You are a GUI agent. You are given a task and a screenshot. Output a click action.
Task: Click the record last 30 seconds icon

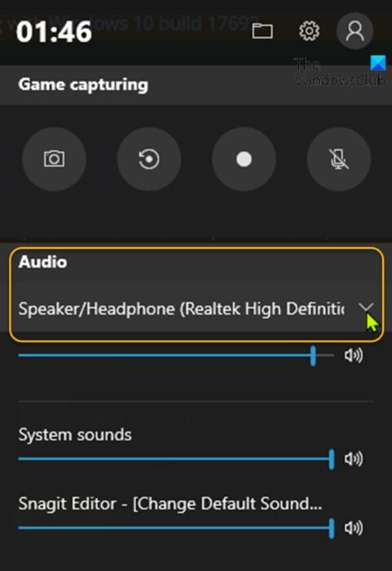[149, 159]
